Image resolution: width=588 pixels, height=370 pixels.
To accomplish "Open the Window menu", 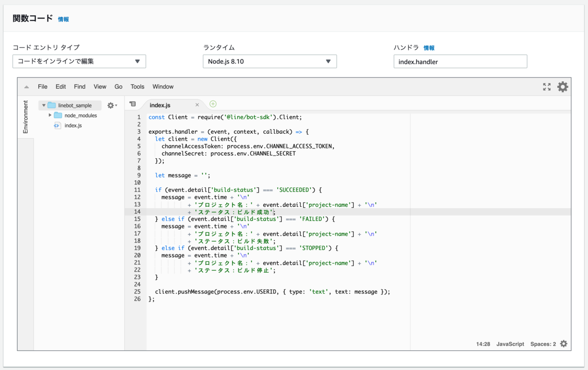I will 163,87.
